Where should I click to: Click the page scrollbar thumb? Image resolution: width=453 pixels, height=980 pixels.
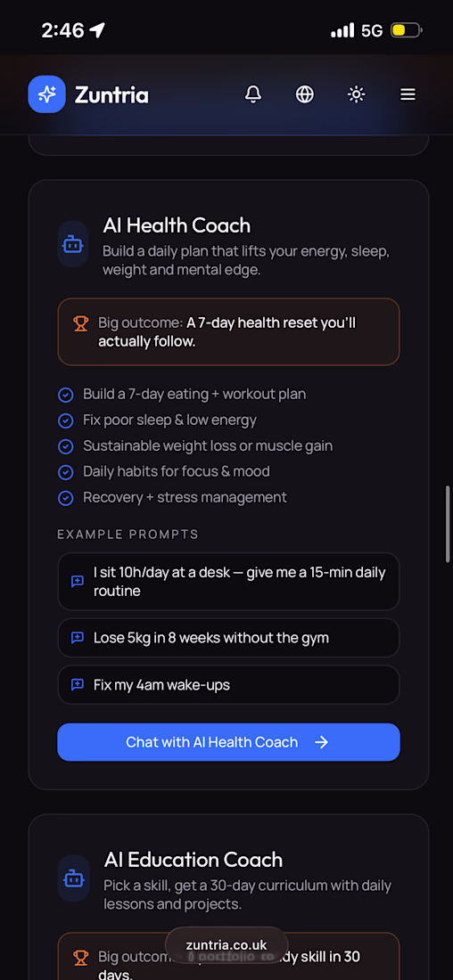coord(447,524)
